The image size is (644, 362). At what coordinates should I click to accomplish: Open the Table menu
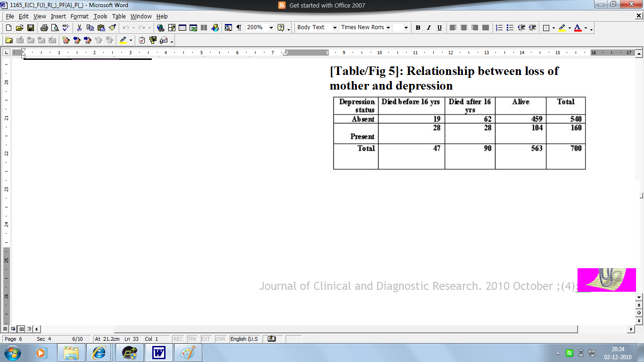pyautogui.click(x=119, y=16)
